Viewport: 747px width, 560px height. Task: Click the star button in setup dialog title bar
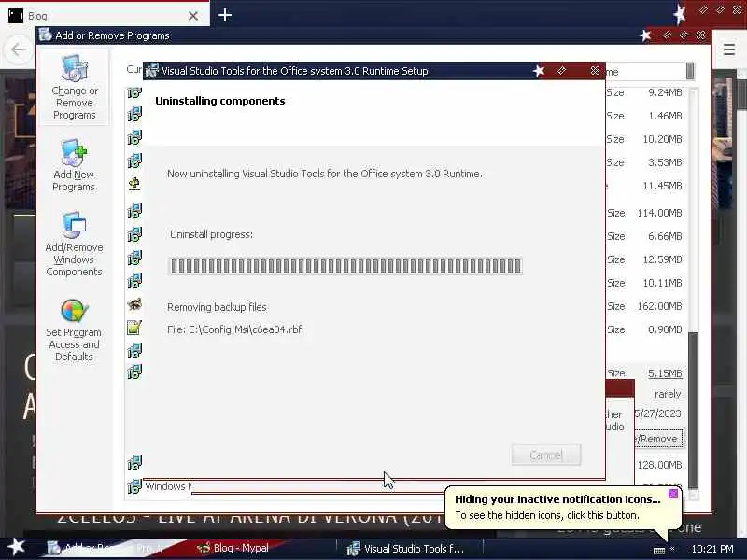pos(539,71)
